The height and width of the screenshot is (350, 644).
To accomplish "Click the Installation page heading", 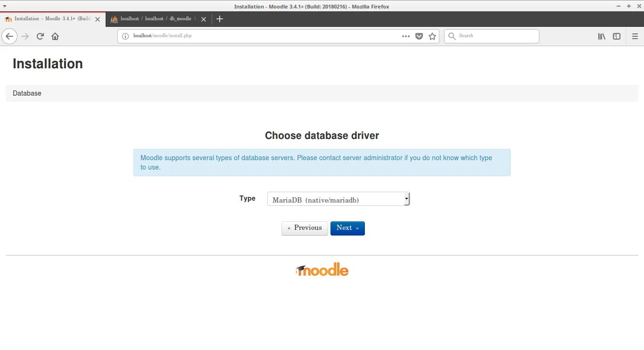I will click(x=48, y=64).
